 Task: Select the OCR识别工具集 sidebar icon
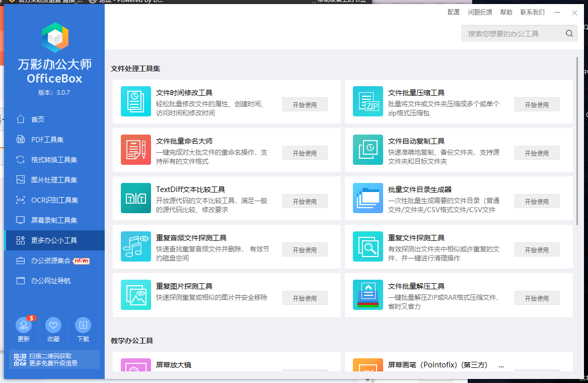point(21,200)
